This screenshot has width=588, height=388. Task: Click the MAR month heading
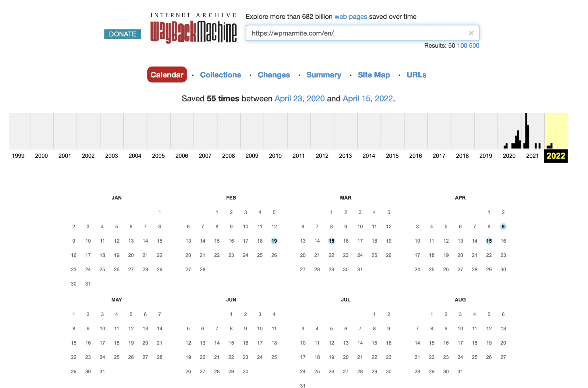point(346,198)
